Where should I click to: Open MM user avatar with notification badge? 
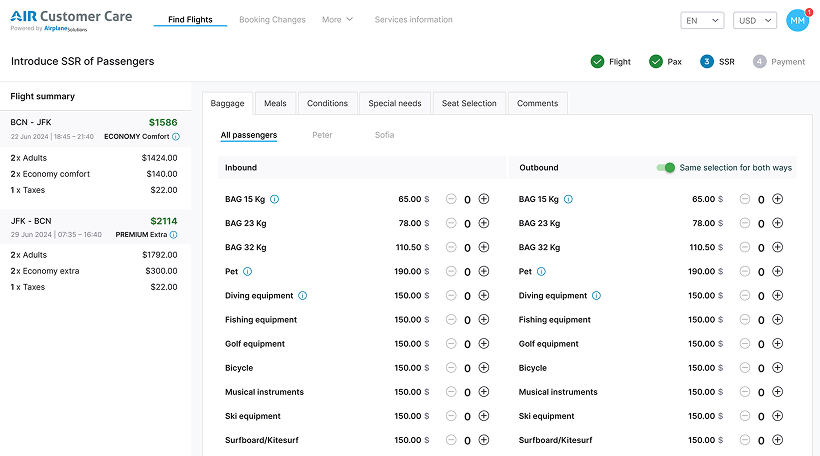point(797,20)
